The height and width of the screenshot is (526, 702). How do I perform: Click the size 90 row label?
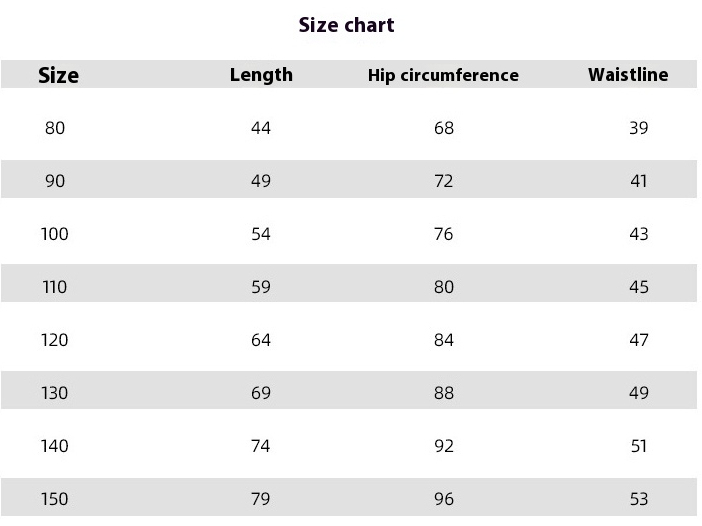(55, 181)
